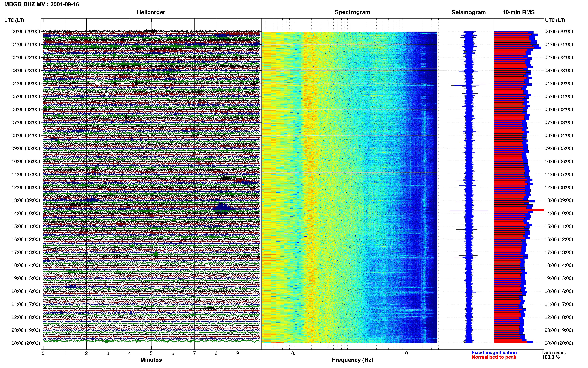
Task: Click left time label 14:00 (10:00)
Action: point(26,213)
